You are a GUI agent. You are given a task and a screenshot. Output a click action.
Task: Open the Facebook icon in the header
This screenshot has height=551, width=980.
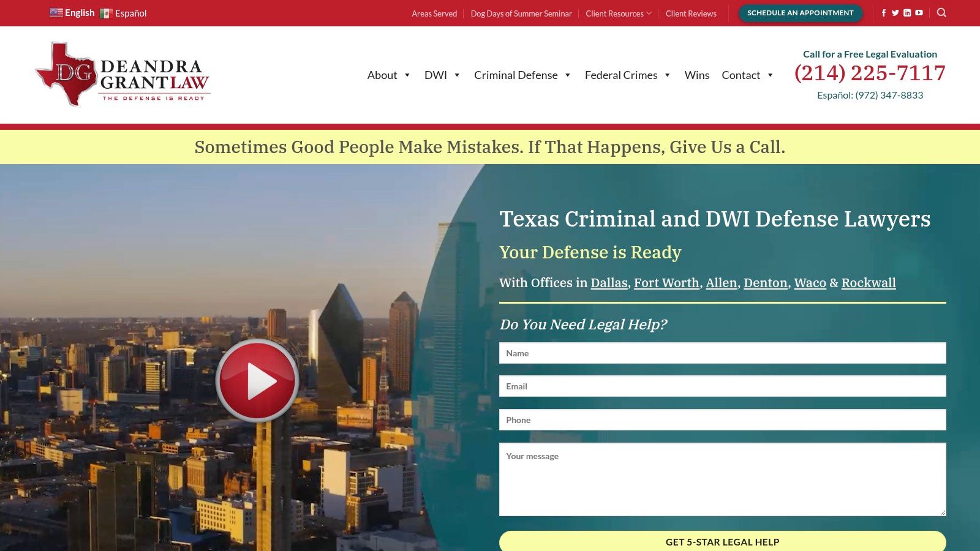point(884,12)
